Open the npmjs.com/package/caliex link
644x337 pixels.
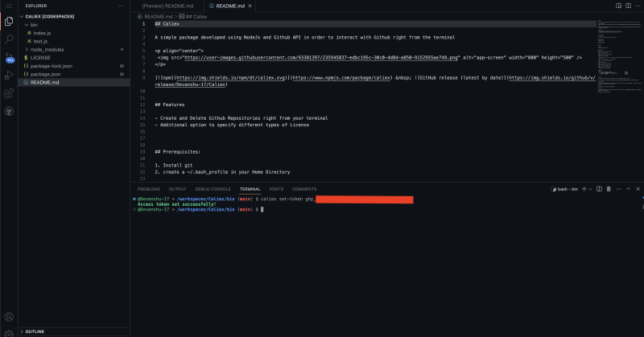click(341, 77)
